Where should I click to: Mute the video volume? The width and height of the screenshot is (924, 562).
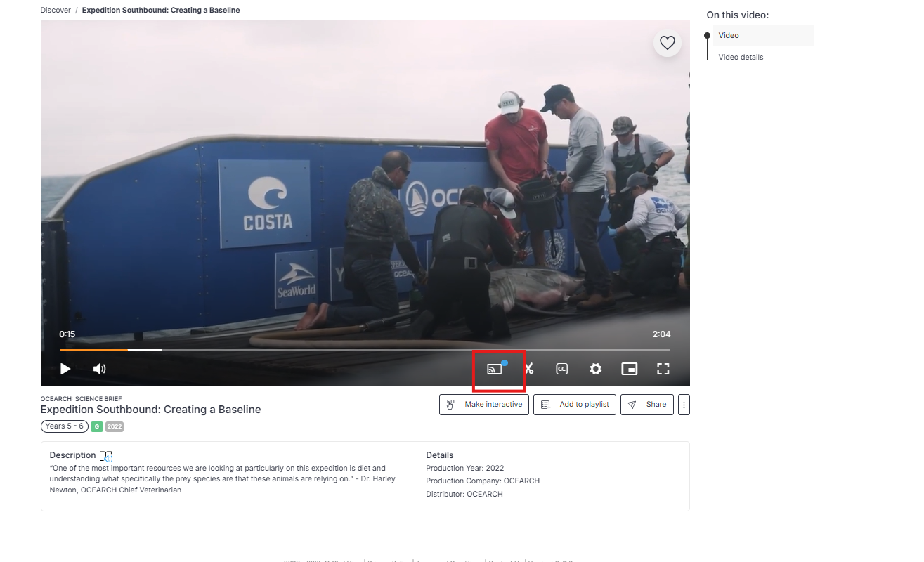pyautogui.click(x=100, y=369)
